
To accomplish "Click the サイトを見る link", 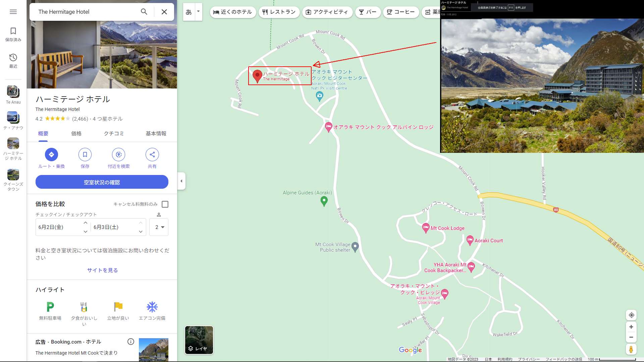I will click(x=102, y=270).
